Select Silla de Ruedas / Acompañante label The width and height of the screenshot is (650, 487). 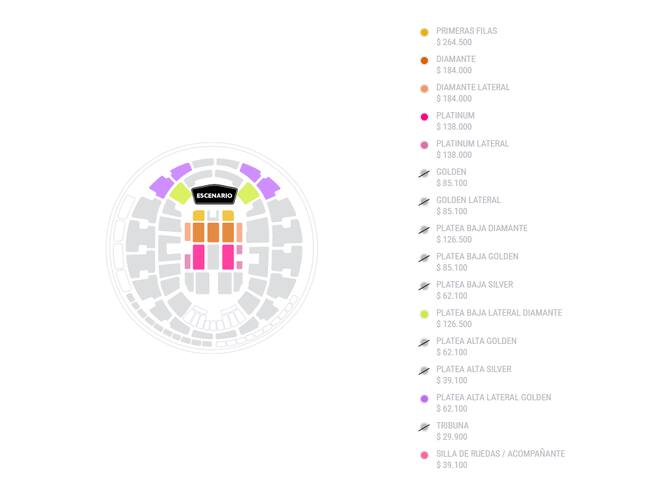point(500,454)
